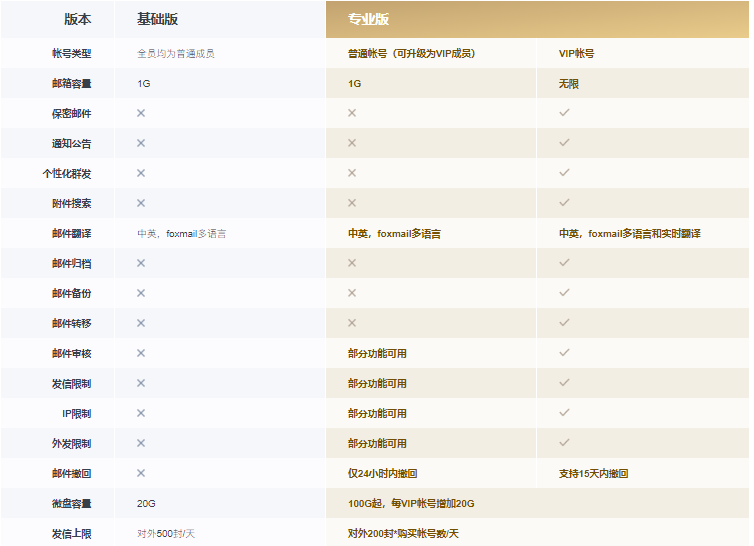Click the 发信上限 row label
Screen dimensions: 754x546
pos(71,533)
